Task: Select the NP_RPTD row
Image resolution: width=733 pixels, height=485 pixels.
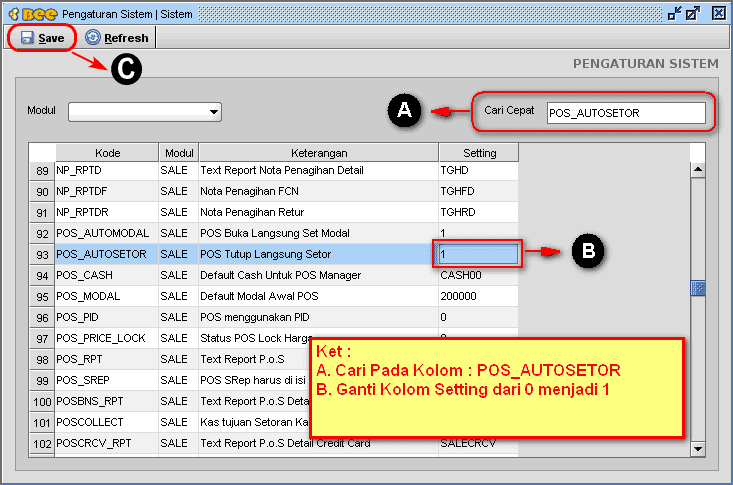Action: point(106,171)
